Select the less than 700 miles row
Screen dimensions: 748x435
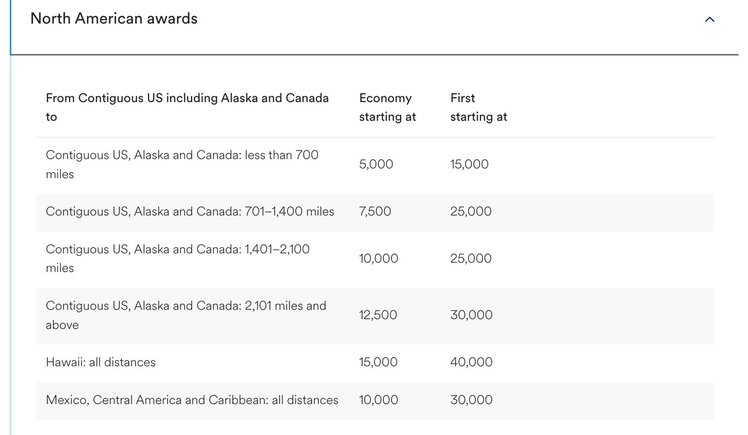(x=375, y=165)
